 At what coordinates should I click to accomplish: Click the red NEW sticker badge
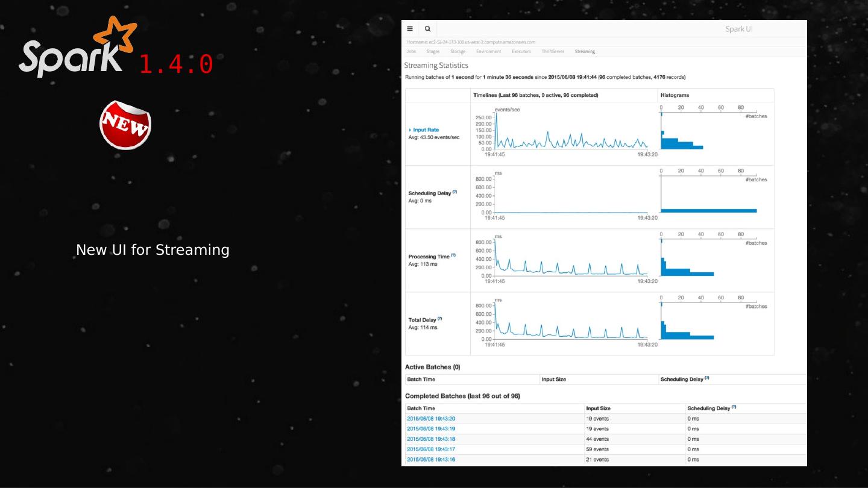[x=125, y=125]
